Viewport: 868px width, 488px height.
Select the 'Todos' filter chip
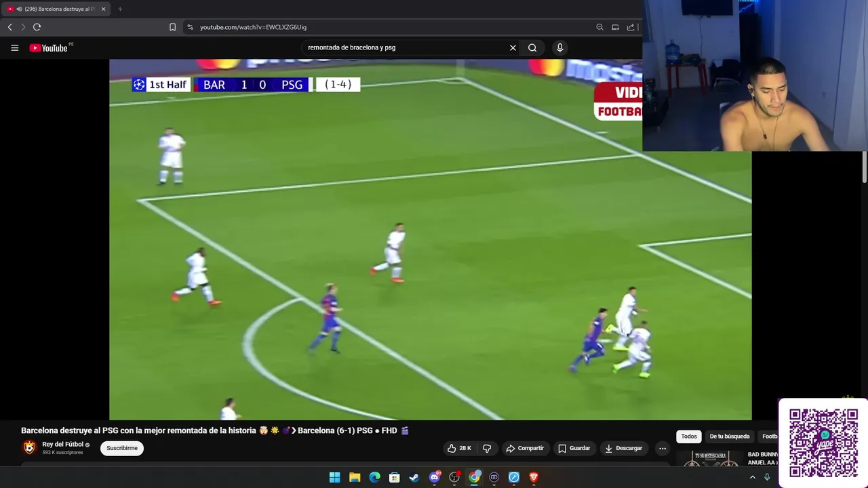click(689, 436)
